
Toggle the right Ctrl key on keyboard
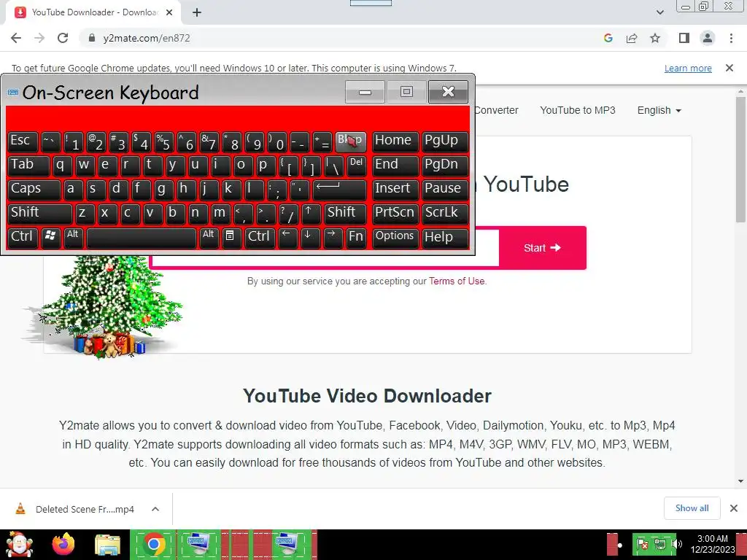260,237
